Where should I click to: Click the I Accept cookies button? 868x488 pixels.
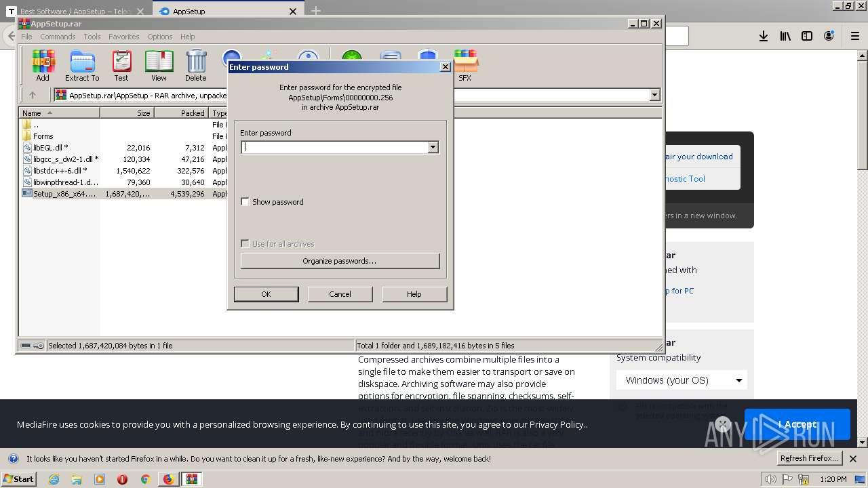coord(797,424)
